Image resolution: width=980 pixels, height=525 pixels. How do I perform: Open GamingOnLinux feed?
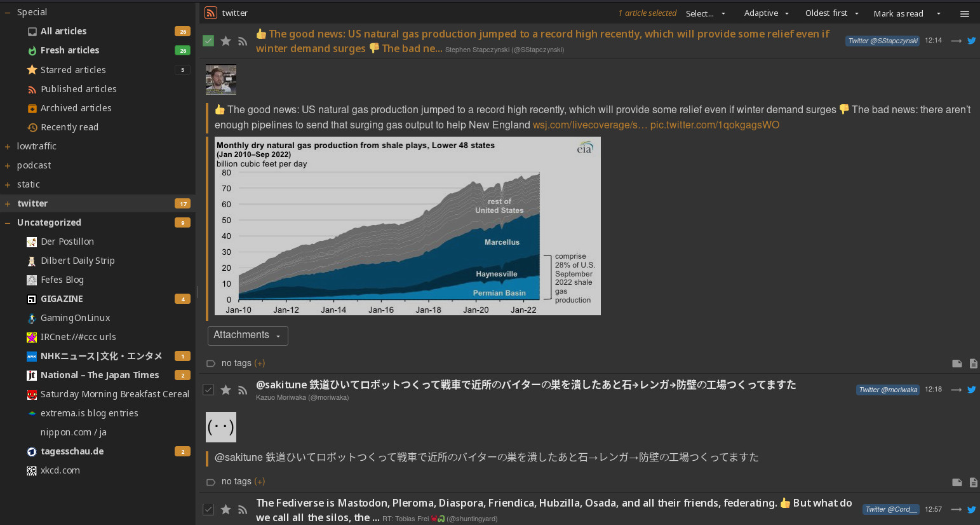[75, 318]
